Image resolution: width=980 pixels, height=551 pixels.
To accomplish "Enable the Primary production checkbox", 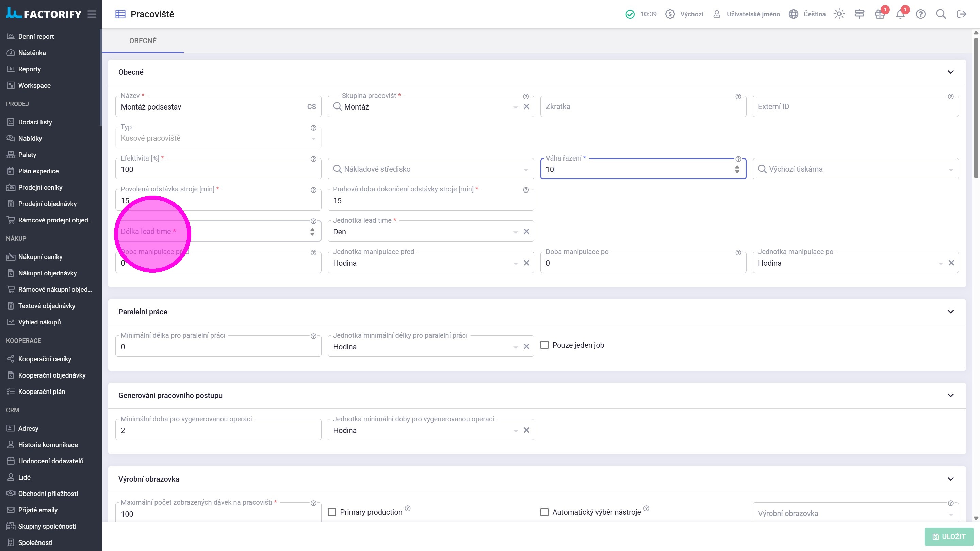I will coord(332,512).
